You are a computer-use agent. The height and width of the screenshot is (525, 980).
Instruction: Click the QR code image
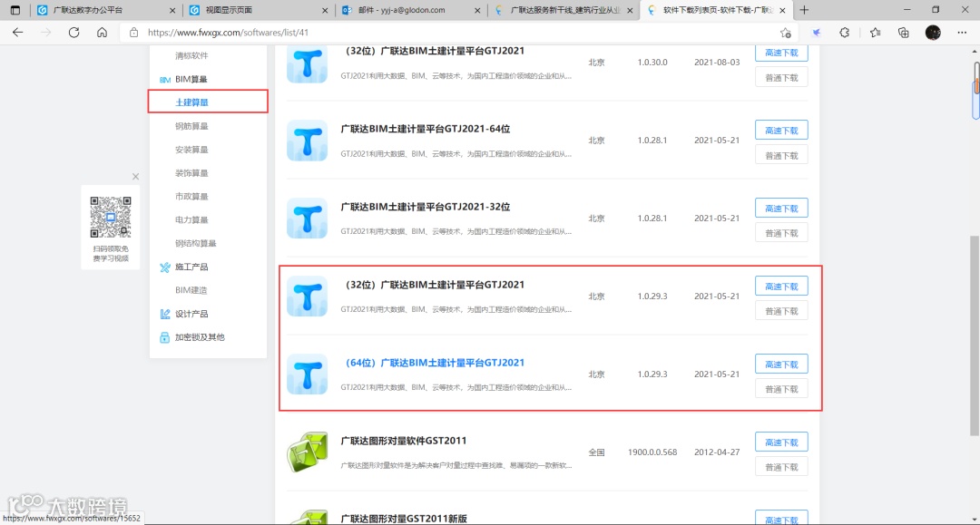(x=111, y=217)
